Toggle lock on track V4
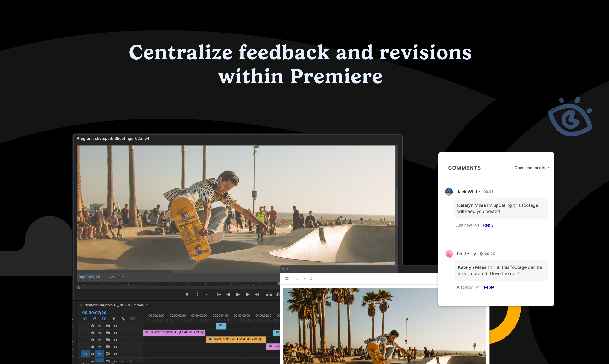609x364 pixels. [x=93, y=333]
